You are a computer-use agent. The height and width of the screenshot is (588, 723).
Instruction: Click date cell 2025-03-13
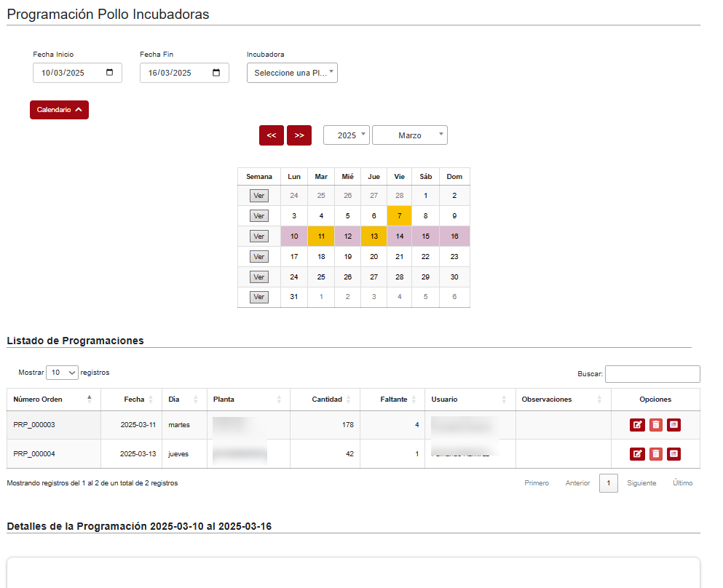131,454
